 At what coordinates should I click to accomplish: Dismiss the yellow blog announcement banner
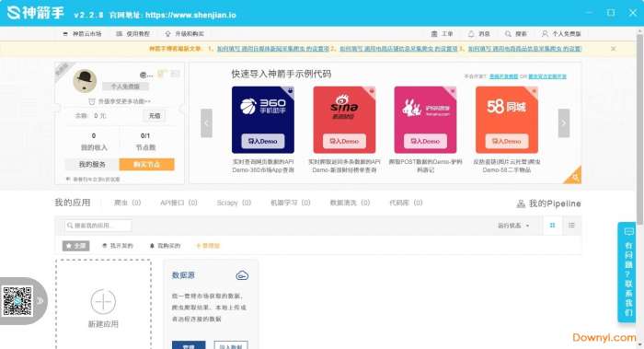coord(614,49)
